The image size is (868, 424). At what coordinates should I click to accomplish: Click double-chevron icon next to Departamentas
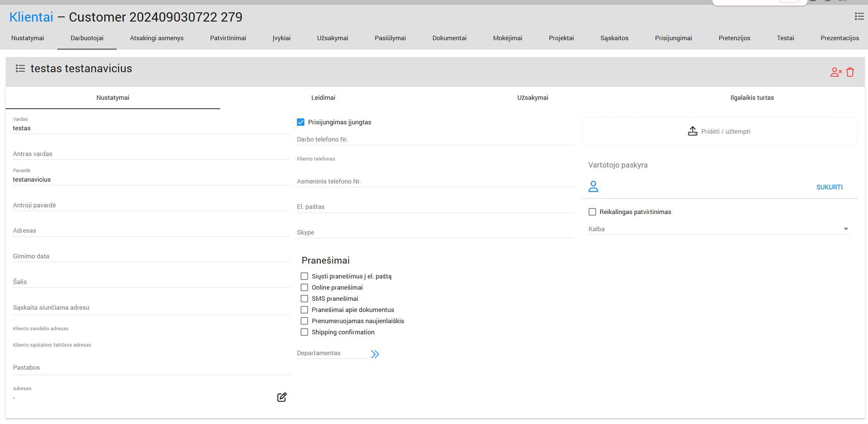pyautogui.click(x=375, y=354)
